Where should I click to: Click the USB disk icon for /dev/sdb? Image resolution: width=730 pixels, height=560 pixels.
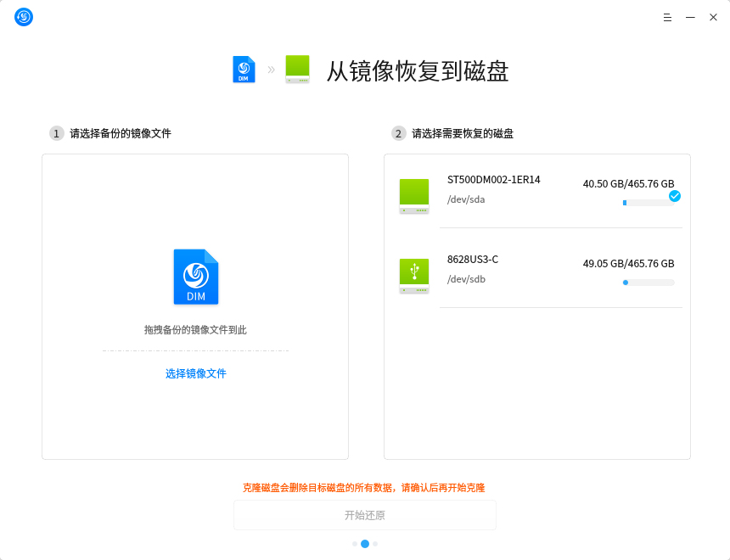(414, 276)
